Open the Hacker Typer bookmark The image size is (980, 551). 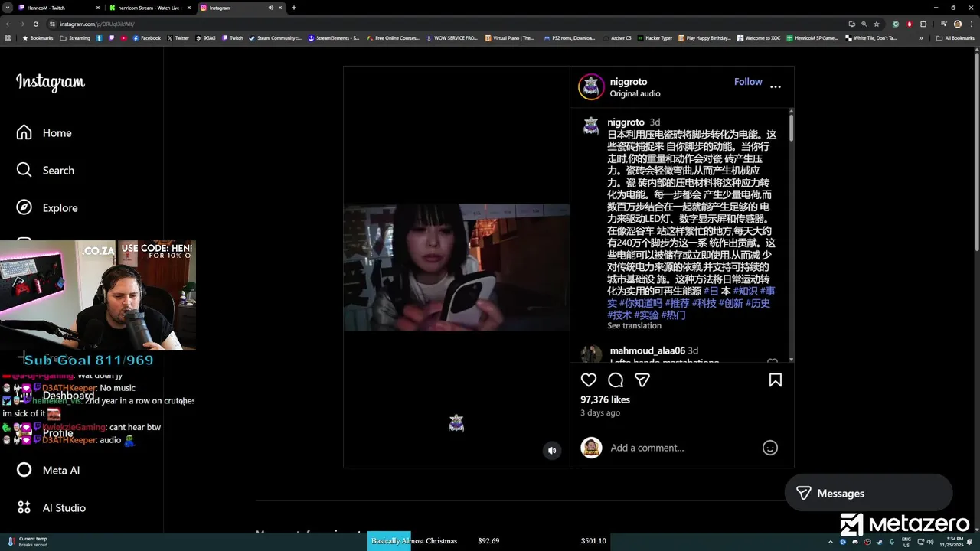pyautogui.click(x=655, y=37)
